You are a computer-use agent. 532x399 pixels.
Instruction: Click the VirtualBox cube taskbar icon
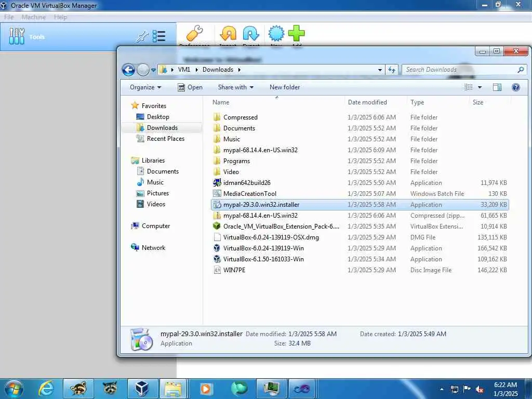pos(142,389)
